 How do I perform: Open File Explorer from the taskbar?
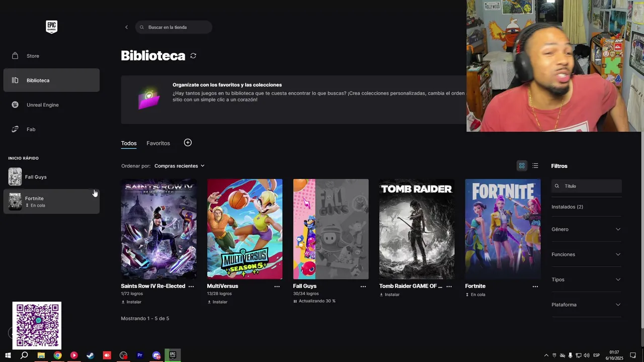pyautogui.click(x=41, y=355)
